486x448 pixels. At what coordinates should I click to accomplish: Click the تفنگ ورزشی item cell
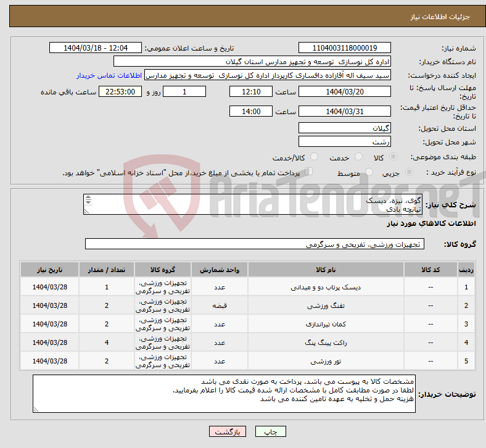click(x=326, y=305)
